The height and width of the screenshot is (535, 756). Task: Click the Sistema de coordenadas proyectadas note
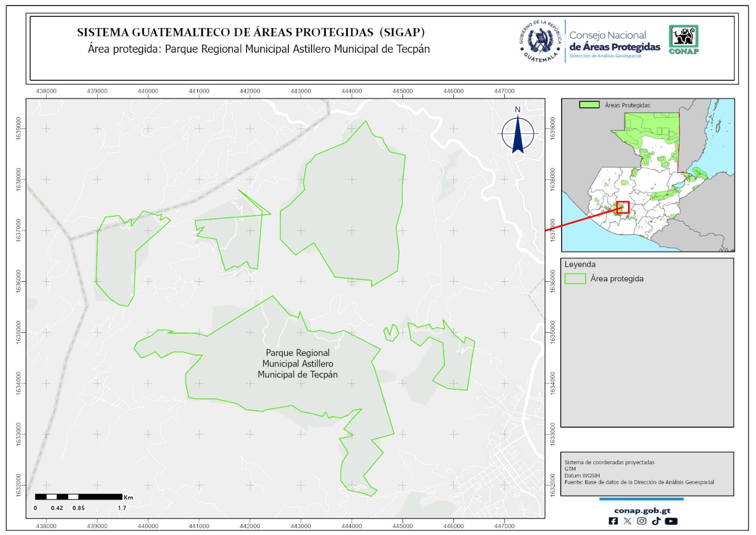609,462
